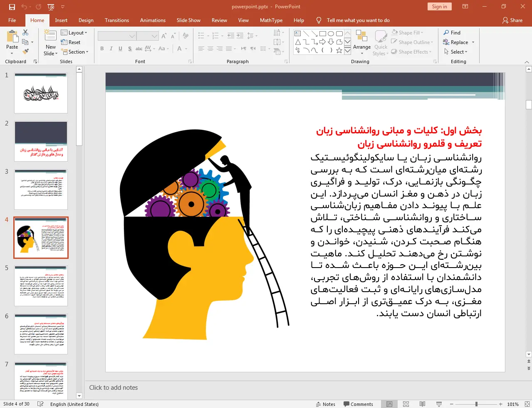The height and width of the screenshot is (408, 532).
Task: Click the Undo icon in Quick Access Toolbar
Action: coord(24,7)
